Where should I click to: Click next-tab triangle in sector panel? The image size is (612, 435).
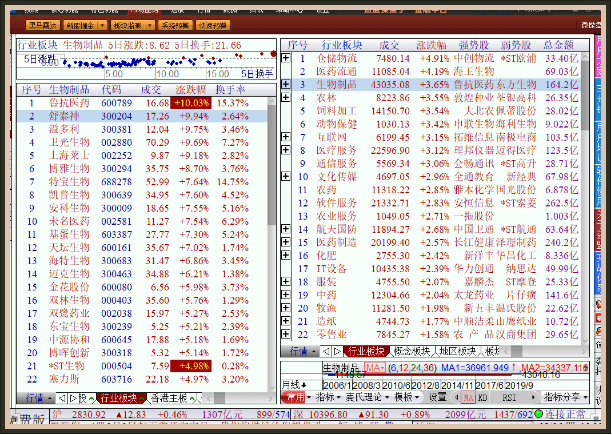(337, 352)
